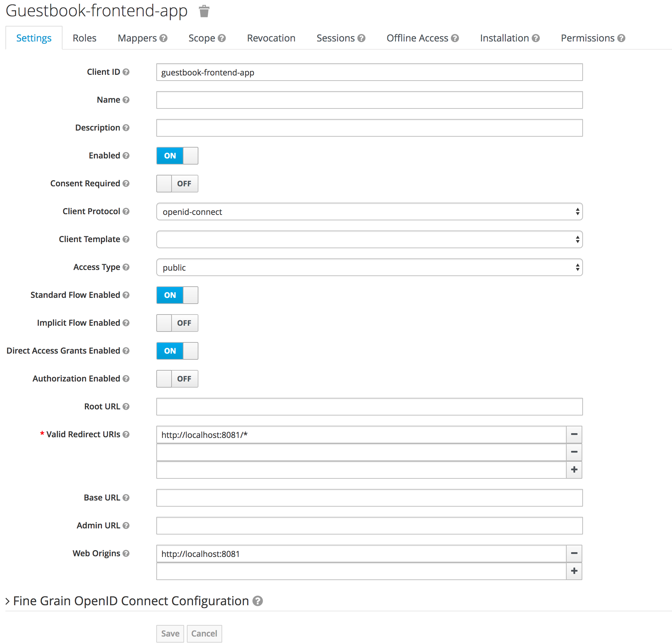The width and height of the screenshot is (672, 644).
Task: Toggle off Direct Access Grants Enabled
Action: coord(177,351)
